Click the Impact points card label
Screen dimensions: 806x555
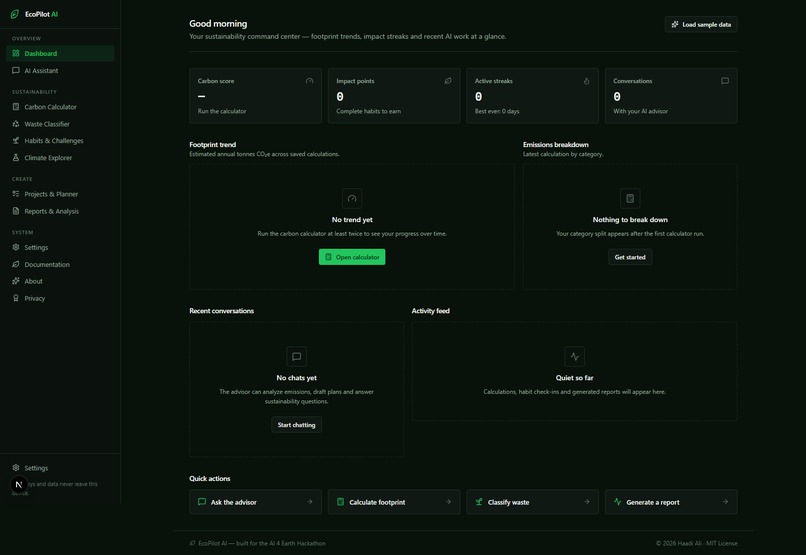(355, 81)
